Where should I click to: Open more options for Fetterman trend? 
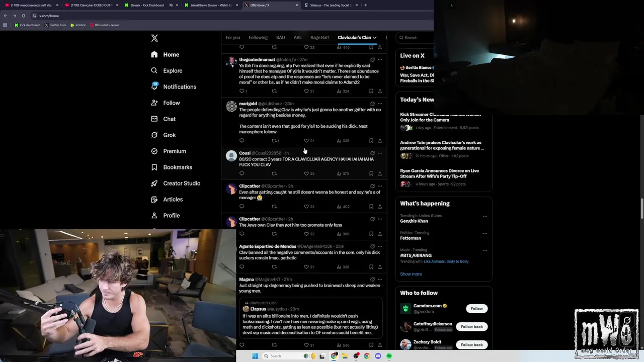tap(485, 233)
